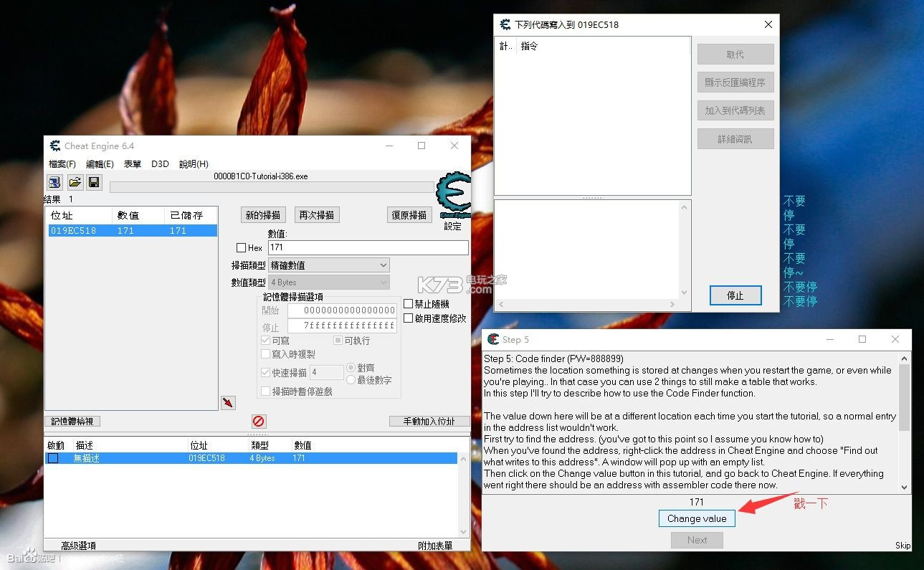Image resolution: width=924 pixels, height=570 pixels.
Task: Enable the Hex checkbox next to the value field
Action: (242, 247)
